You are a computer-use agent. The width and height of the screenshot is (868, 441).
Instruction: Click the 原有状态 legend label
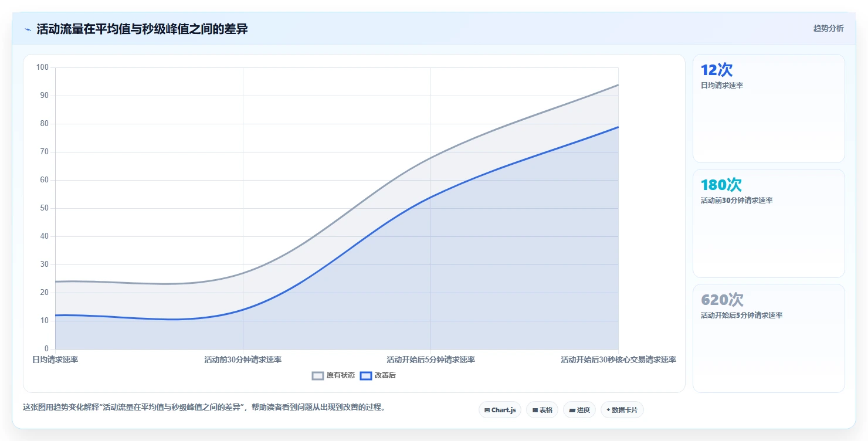(341, 375)
